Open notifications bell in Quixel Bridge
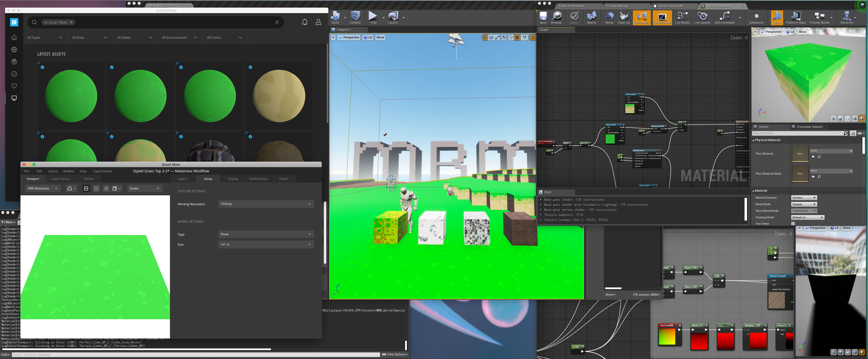The image size is (868, 359). point(305,22)
